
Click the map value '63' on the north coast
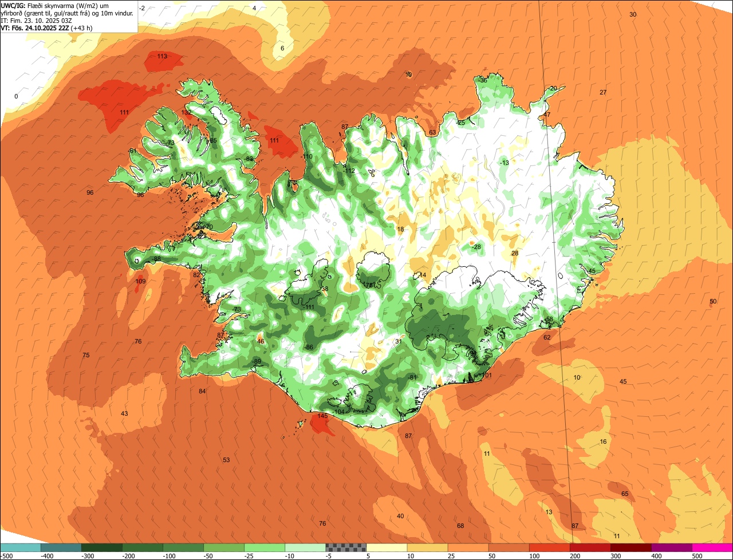[x=432, y=132]
